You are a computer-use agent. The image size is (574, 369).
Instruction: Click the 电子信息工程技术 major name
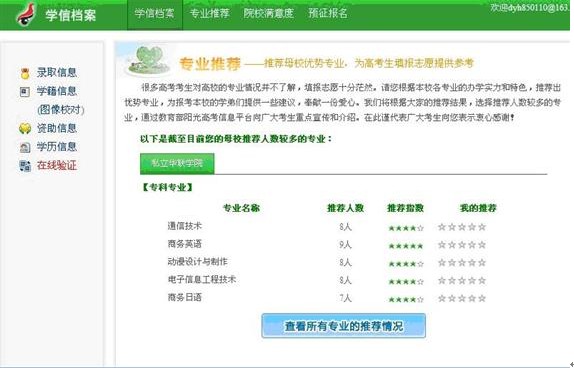pyautogui.click(x=202, y=280)
